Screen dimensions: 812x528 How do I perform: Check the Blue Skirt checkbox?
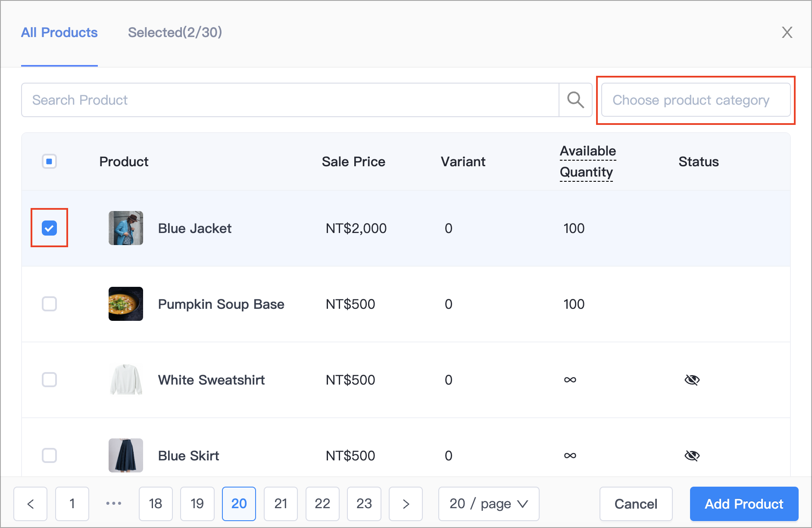pos(49,456)
